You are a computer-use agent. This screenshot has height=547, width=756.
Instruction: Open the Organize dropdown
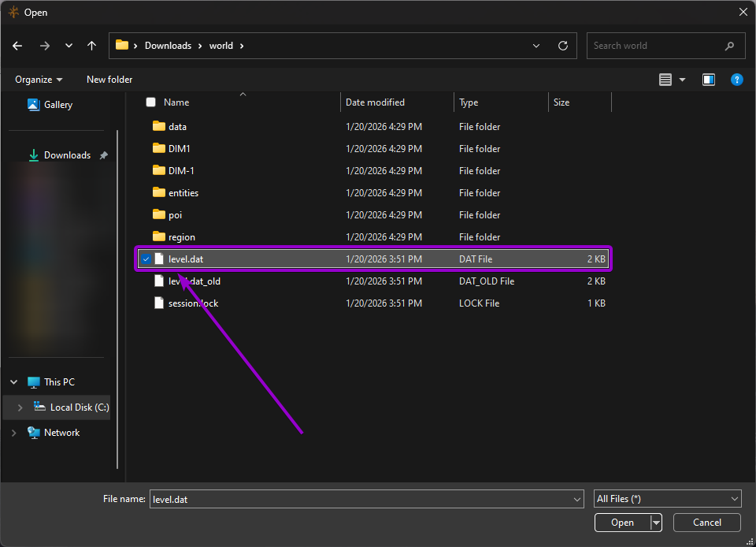[x=38, y=79]
